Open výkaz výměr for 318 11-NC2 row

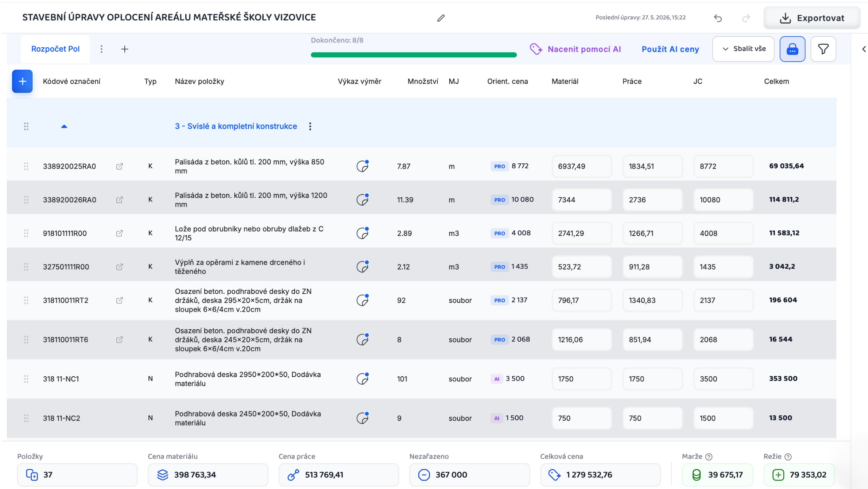click(x=363, y=418)
